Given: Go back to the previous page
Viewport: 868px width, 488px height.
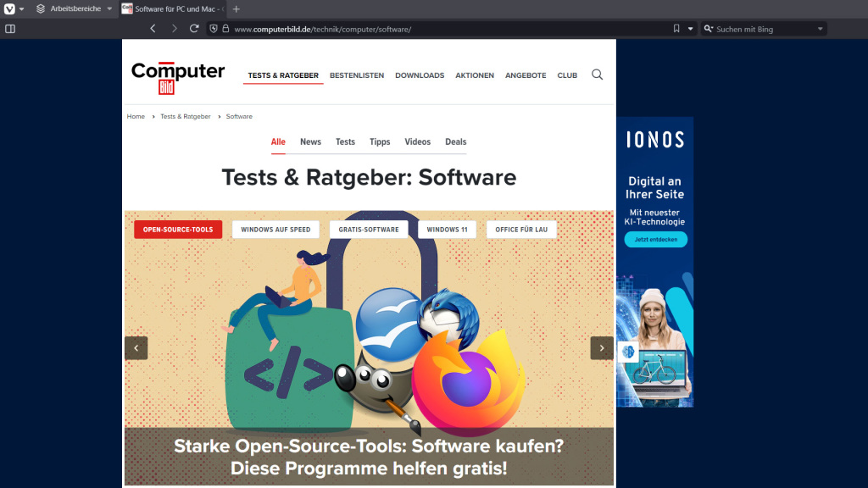Looking at the screenshot, I should pos(153,29).
